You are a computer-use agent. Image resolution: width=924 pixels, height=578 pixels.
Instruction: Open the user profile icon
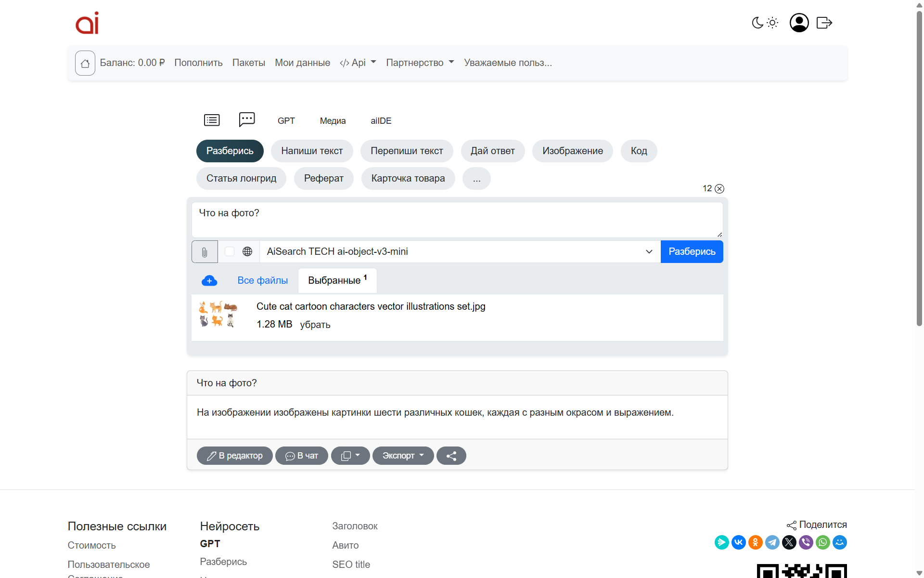click(x=799, y=23)
